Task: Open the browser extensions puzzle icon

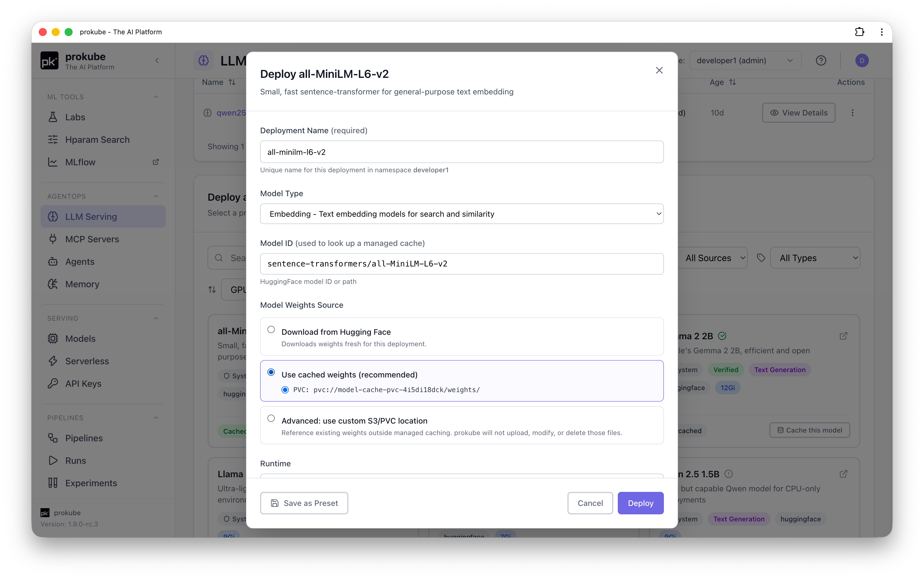Action: tap(859, 32)
